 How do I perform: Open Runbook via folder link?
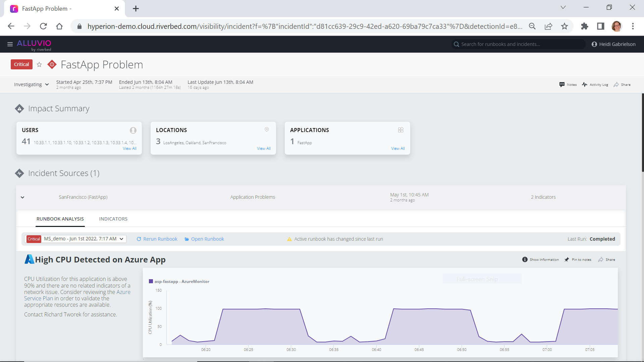(204, 239)
